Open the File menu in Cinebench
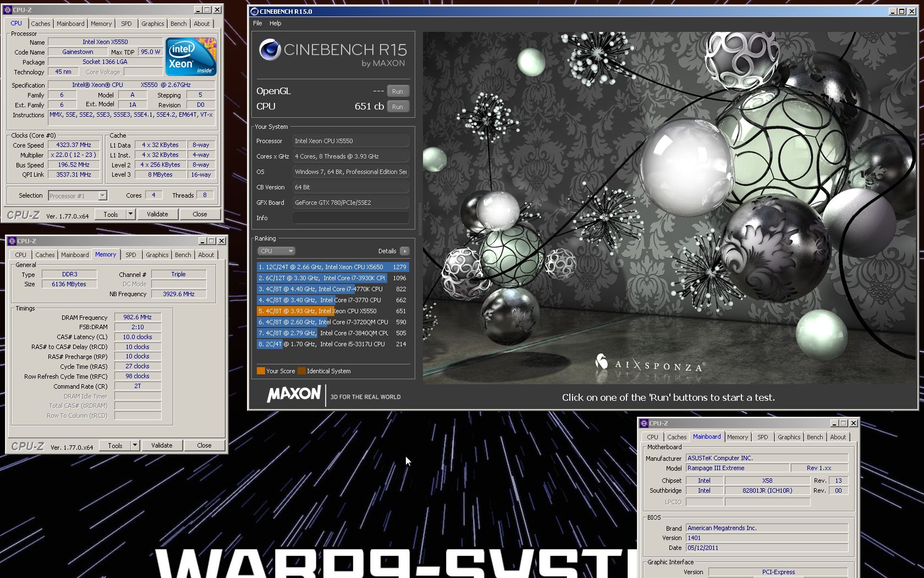The height and width of the screenshot is (578, 924). 257,23
